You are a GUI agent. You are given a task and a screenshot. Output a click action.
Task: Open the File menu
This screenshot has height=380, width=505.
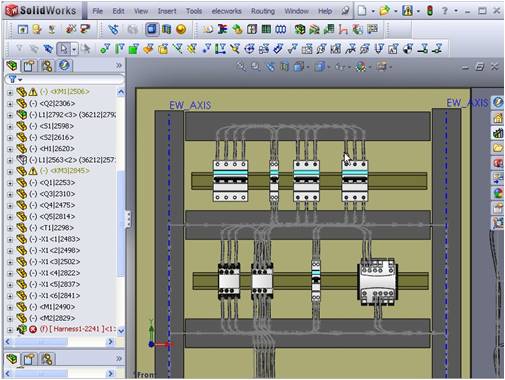tap(97, 11)
